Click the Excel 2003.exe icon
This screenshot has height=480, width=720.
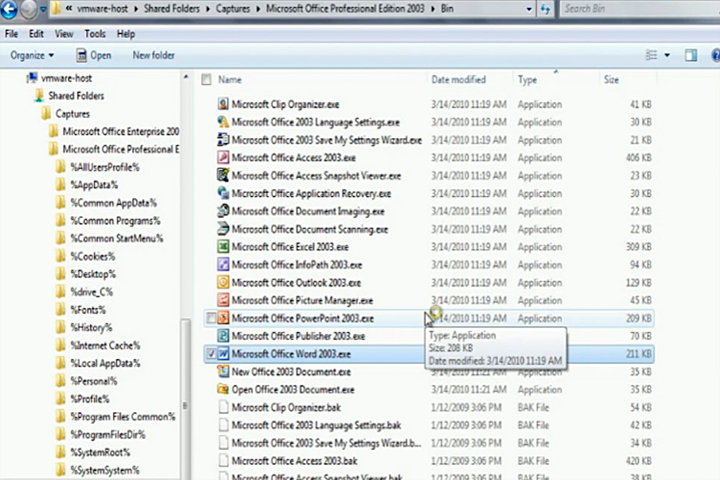click(223, 247)
